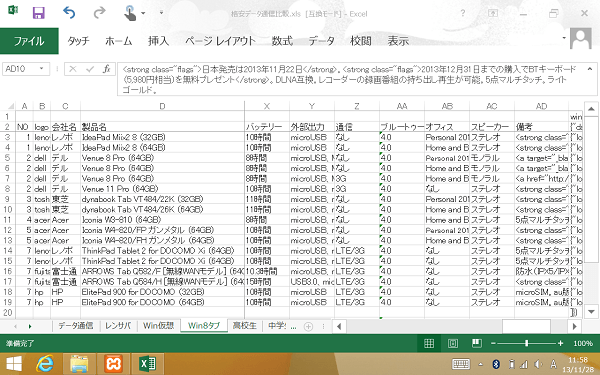Select column AD header
Image resolution: width=600 pixels, height=375 pixels.
tap(541, 106)
